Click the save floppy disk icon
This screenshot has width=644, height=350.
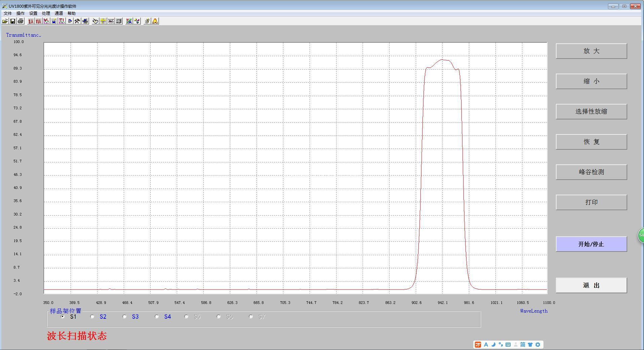pyautogui.click(x=13, y=21)
